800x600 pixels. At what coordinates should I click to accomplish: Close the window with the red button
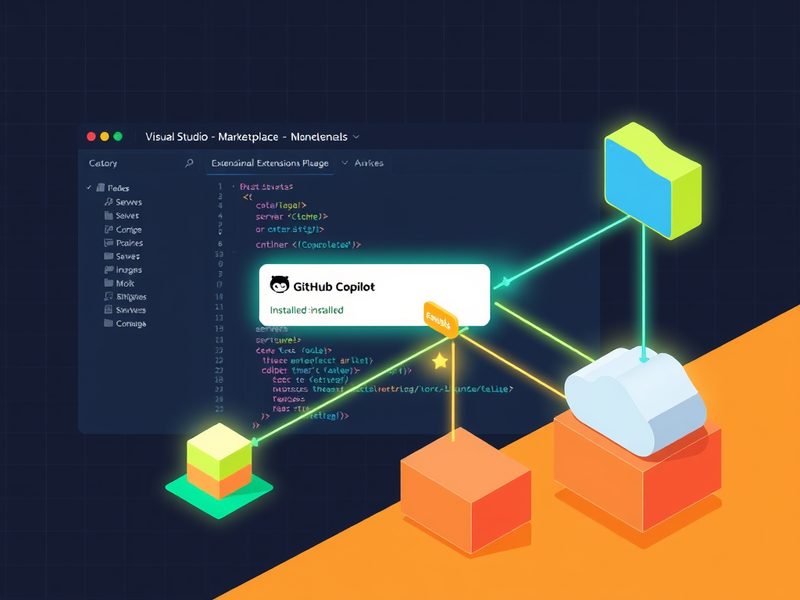(x=91, y=136)
